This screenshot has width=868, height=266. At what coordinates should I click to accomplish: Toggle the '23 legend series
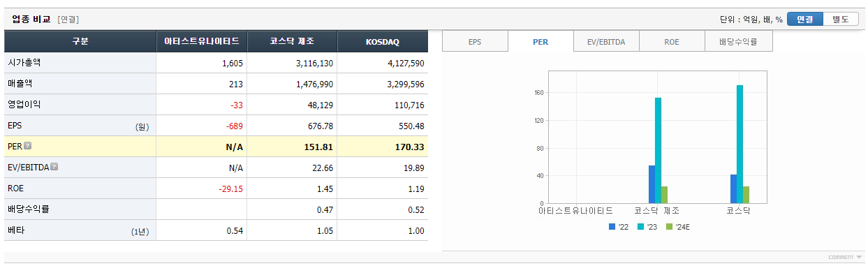(648, 227)
